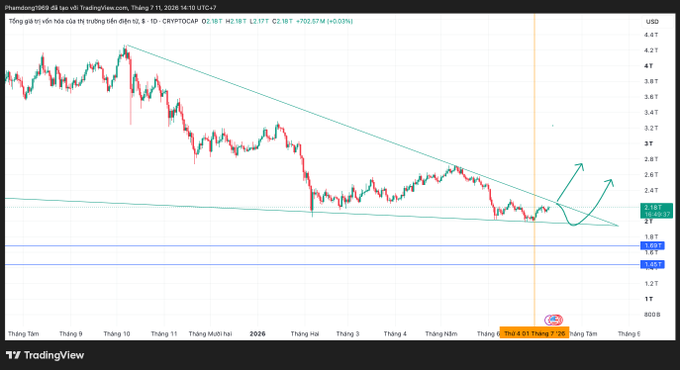Click the close value C2.18T in legend
This screenshot has height=370, width=680.
click(282, 21)
